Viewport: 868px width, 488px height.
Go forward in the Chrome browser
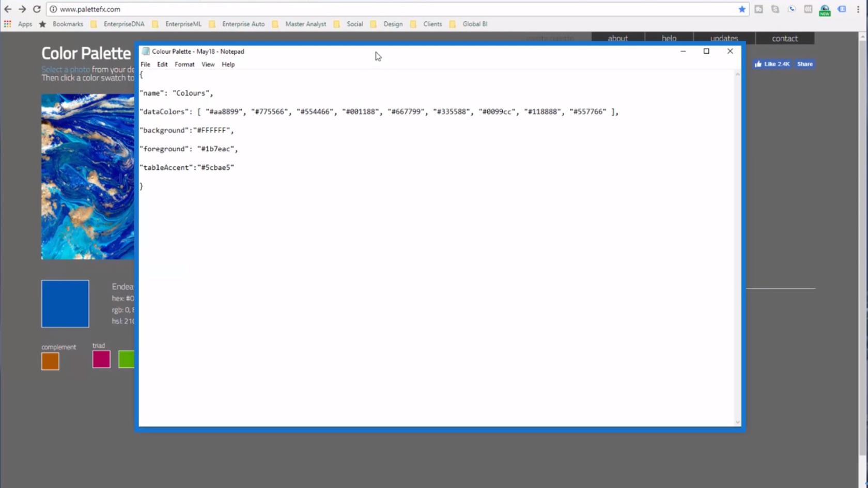coord(22,9)
